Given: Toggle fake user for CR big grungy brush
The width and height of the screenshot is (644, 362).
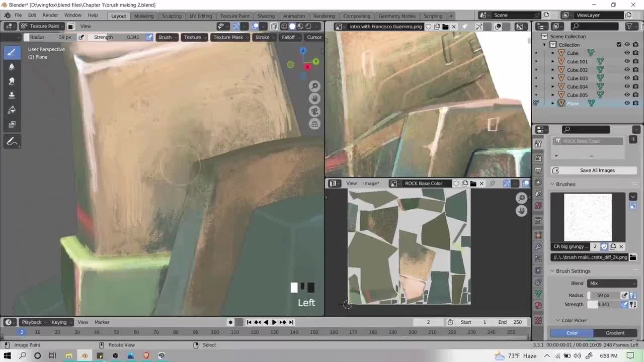Looking at the screenshot, I should click(604, 246).
